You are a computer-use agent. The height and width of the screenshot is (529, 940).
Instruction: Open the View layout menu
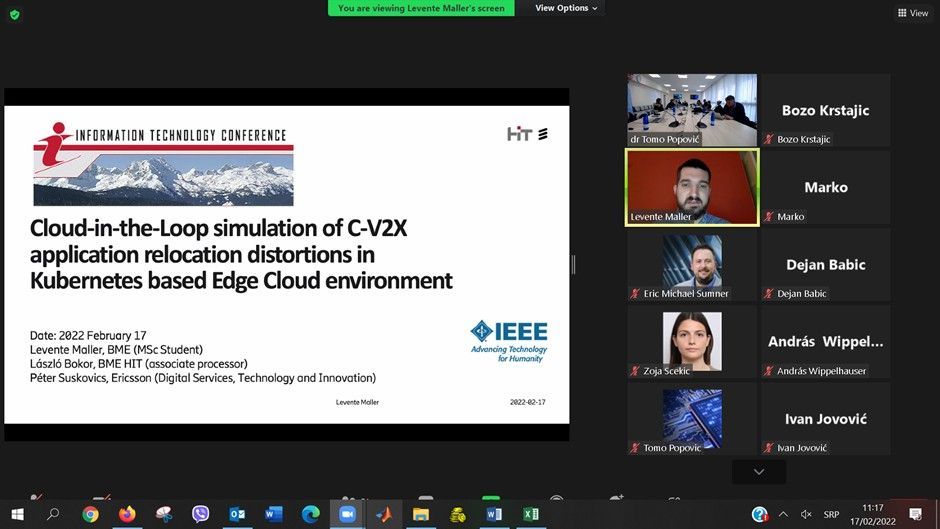tap(913, 13)
